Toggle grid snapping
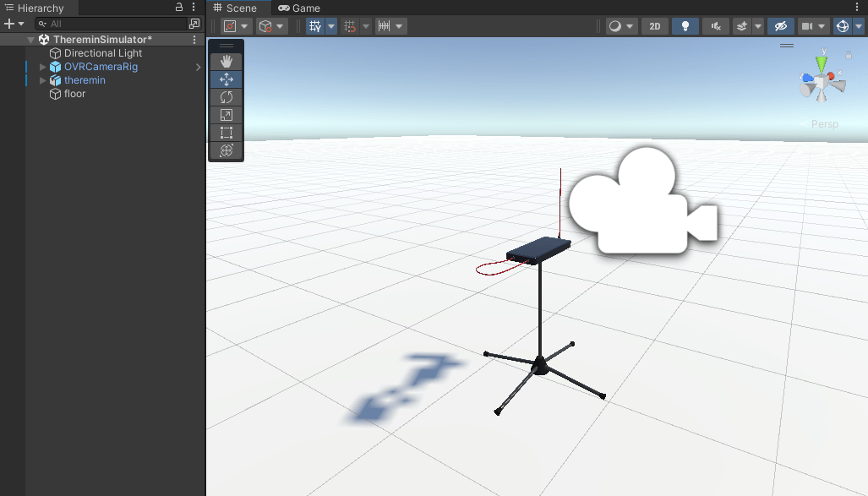This screenshot has width=868, height=496. click(349, 26)
